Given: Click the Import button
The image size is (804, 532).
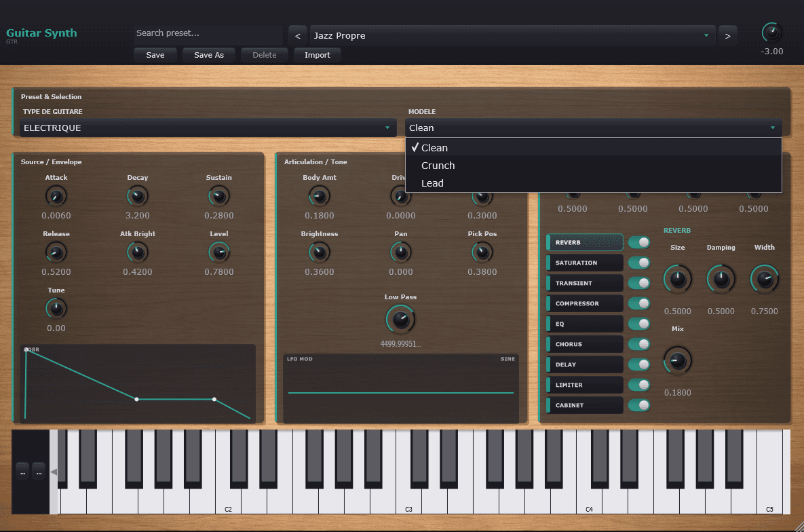Looking at the screenshot, I should (317, 55).
